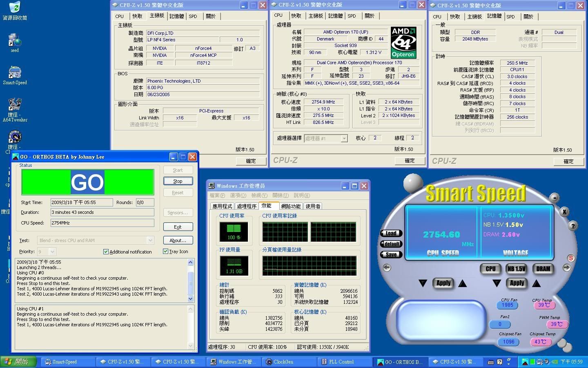The height and width of the screenshot is (368, 588).
Task: Open 應用程式 tab in Task Manager
Action: click(222, 206)
